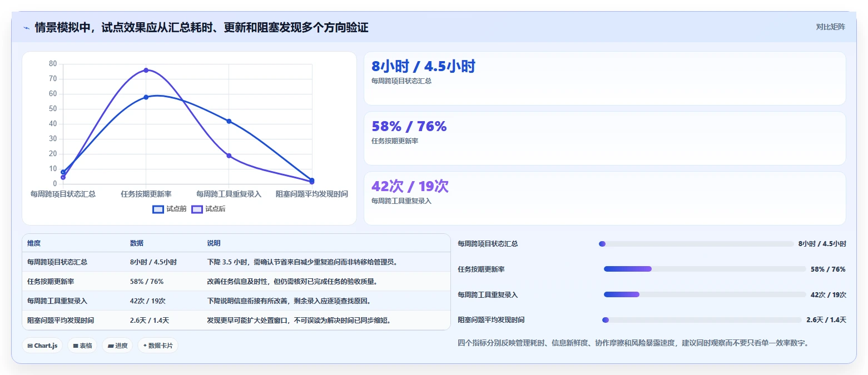868x375 pixels.
Task: Click table cell 任务按期更新率
Action: coord(51,282)
